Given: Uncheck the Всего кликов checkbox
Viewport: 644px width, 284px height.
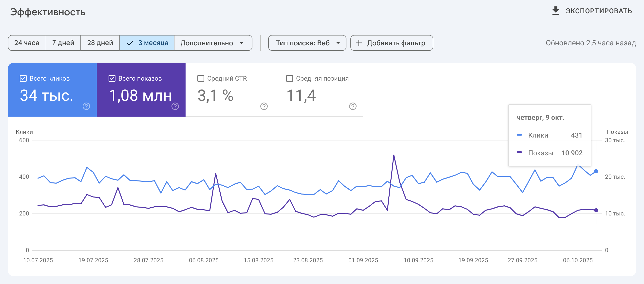Looking at the screenshot, I should (23, 78).
